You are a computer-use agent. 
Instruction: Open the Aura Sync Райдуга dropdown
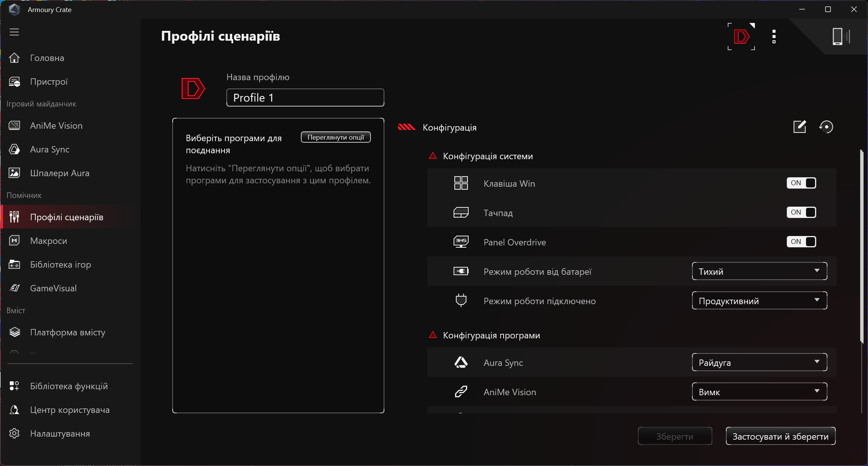click(759, 362)
